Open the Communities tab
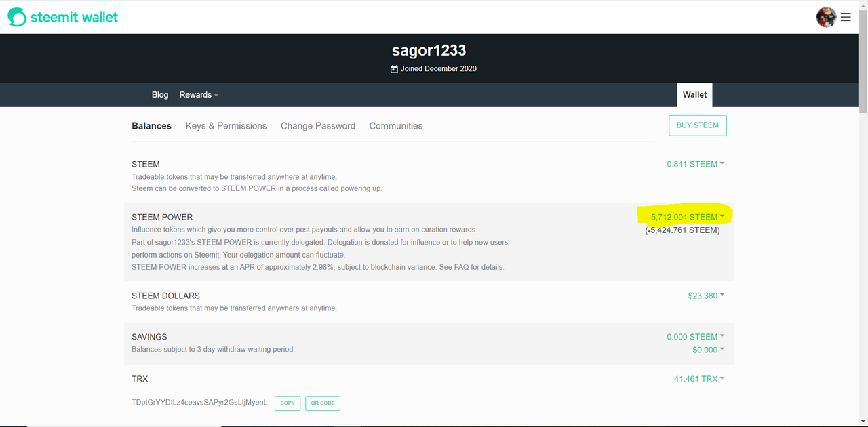868x427 pixels. [395, 126]
